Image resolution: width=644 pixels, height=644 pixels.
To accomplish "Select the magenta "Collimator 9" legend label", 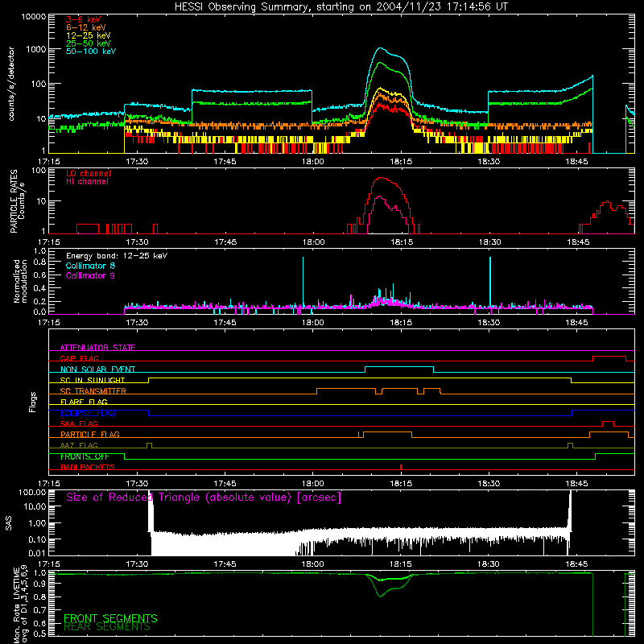I will click(90, 275).
